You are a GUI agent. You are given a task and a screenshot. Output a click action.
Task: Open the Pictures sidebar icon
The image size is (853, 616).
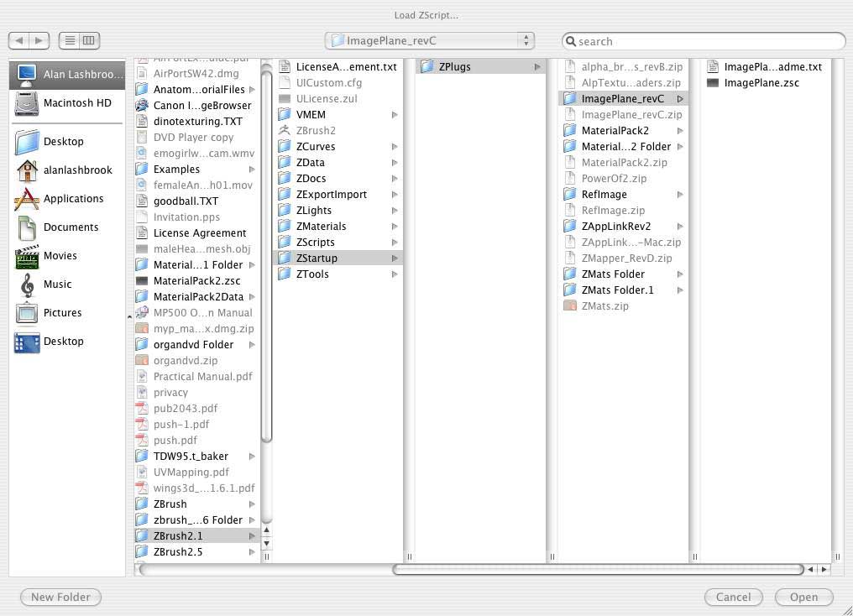27,313
